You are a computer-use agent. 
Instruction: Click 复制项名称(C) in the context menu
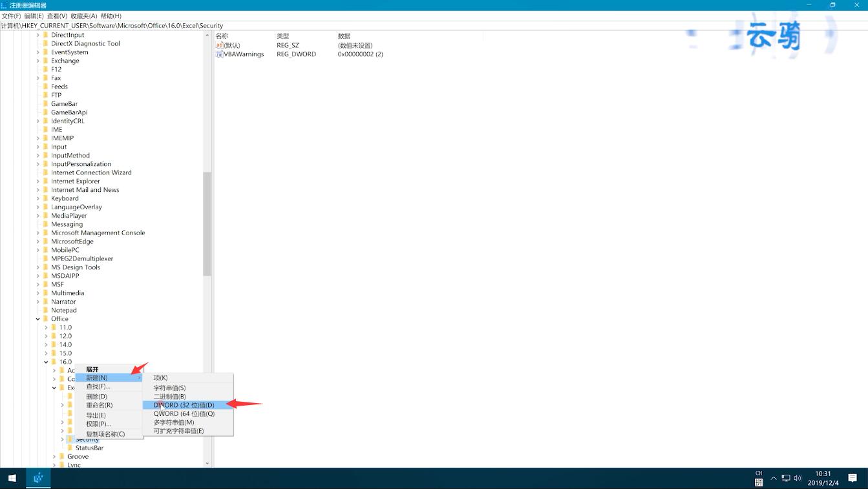[109, 433]
